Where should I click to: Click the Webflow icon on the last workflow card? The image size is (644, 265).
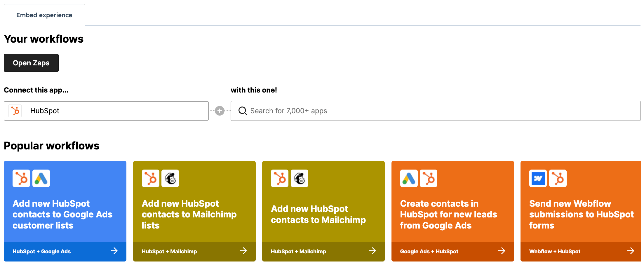[x=538, y=178]
